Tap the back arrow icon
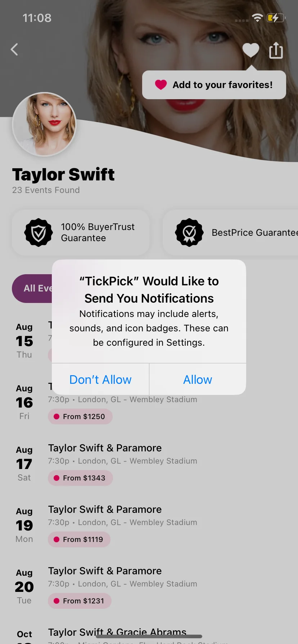This screenshot has height=644, width=298. tap(14, 50)
